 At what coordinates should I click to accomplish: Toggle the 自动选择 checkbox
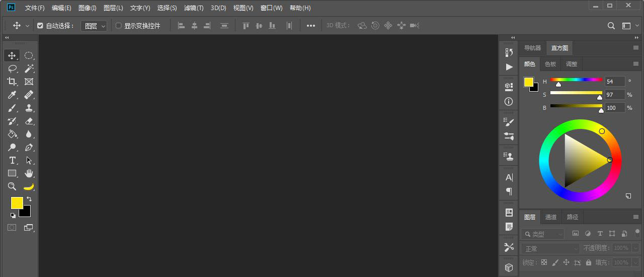click(40, 26)
